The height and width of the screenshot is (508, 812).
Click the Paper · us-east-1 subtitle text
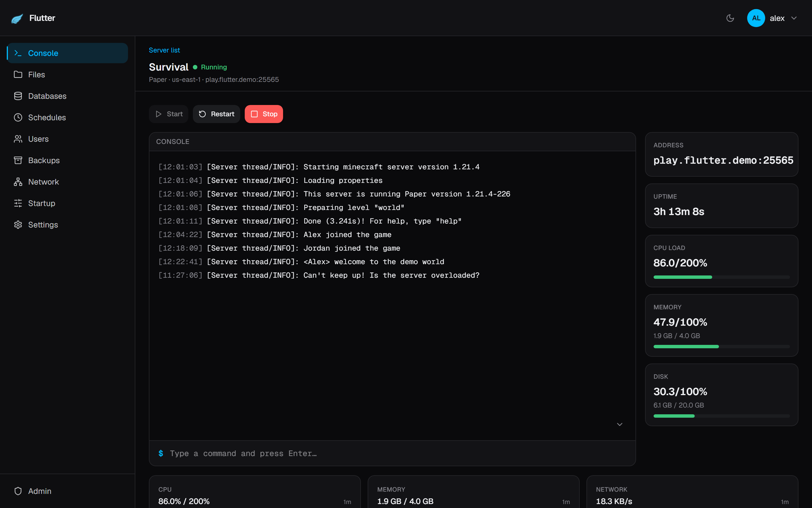pyautogui.click(x=214, y=80)
